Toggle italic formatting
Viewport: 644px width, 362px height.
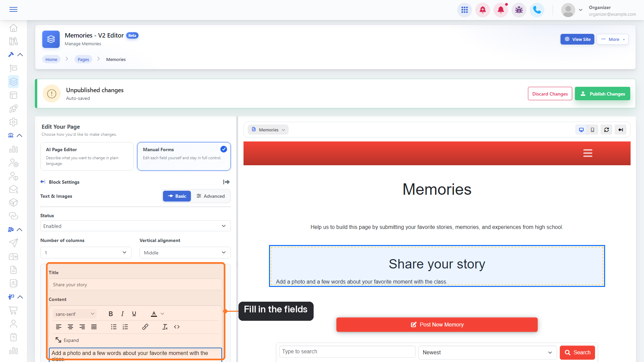pyautogui.click(x=122, y=314)
